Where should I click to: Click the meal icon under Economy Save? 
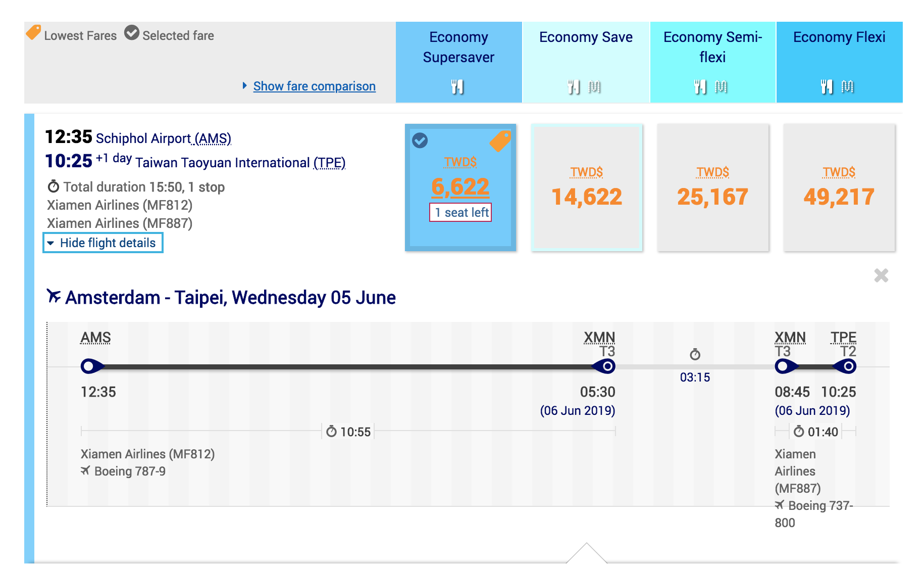click(x=574, y=87)
